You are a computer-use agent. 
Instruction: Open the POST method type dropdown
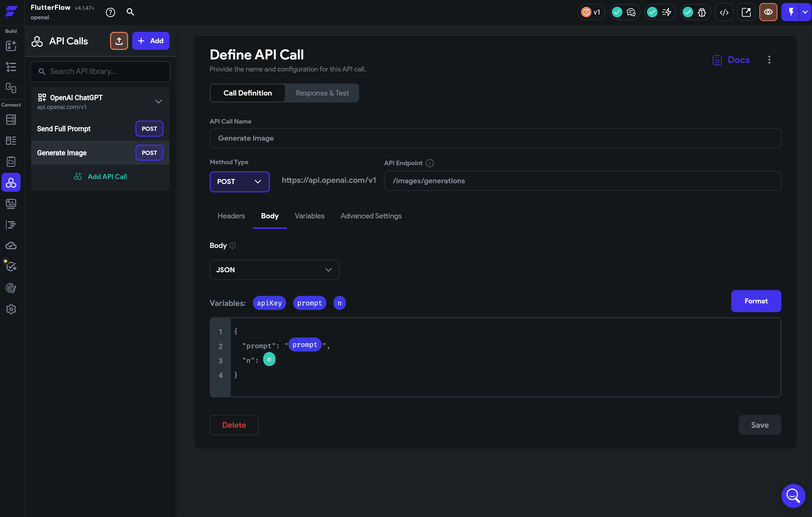pos(239,182)
